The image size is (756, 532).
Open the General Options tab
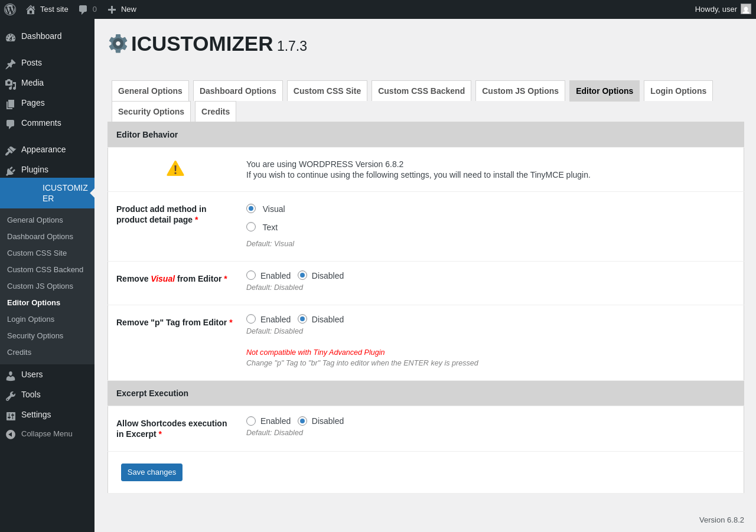click(x=150, y=91)
